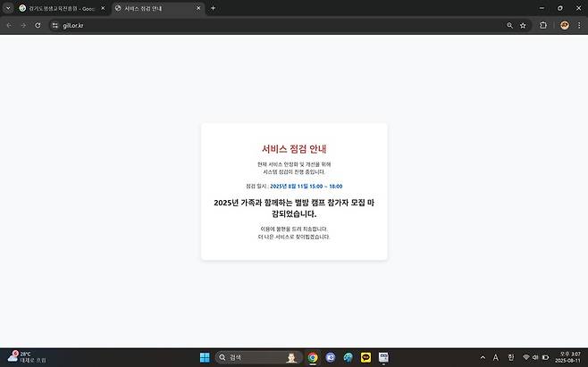Open the Wi-Fi network status icon
The image size is (588, 367).
(526, 358)
